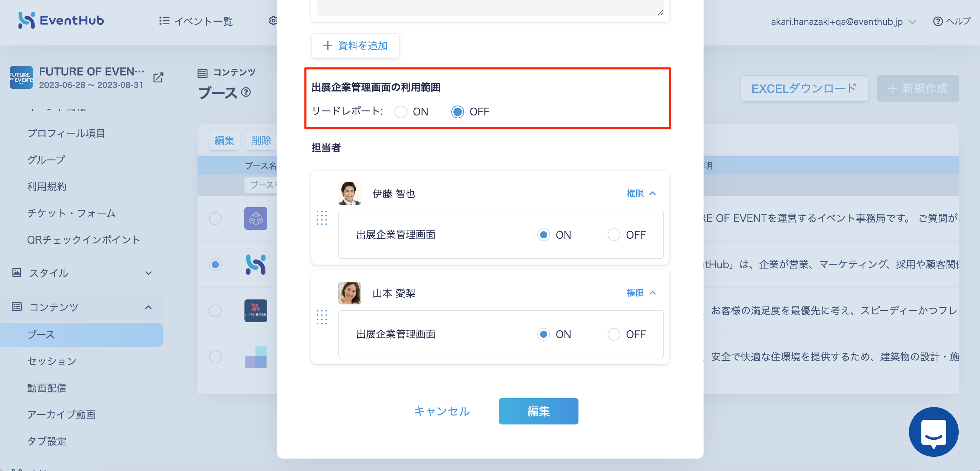Click the plus icon in 資料を追加
This screenshot has width=980, height=471.
(327, 46)
